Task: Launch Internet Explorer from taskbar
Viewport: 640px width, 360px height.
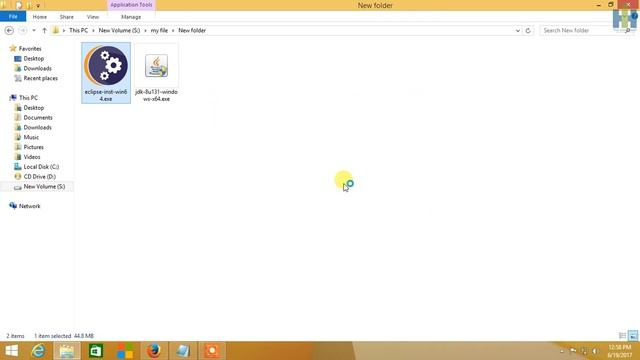Action: 38,351
